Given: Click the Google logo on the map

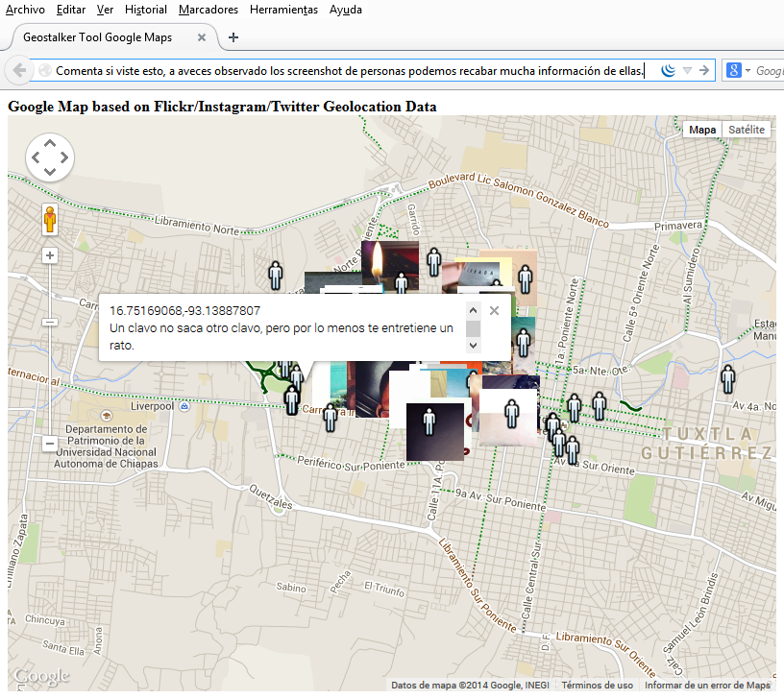Looking at the screenshot, I should [42, 677].
